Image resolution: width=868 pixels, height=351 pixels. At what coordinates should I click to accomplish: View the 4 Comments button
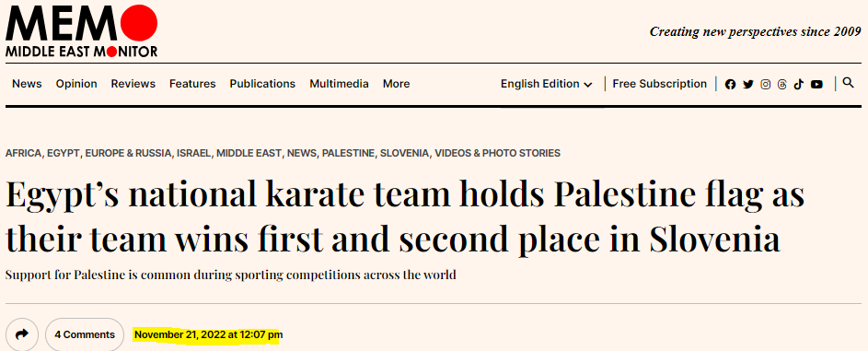coord(85,334)
